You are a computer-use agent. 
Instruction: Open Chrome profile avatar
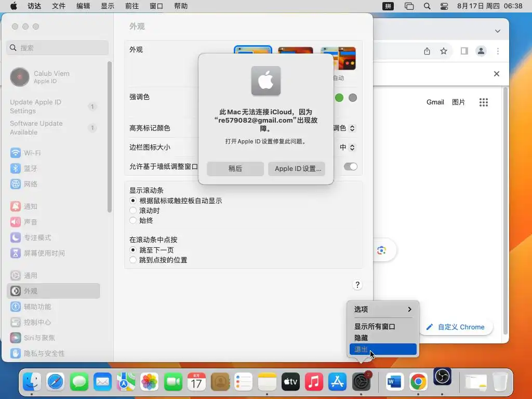[481, 51]
